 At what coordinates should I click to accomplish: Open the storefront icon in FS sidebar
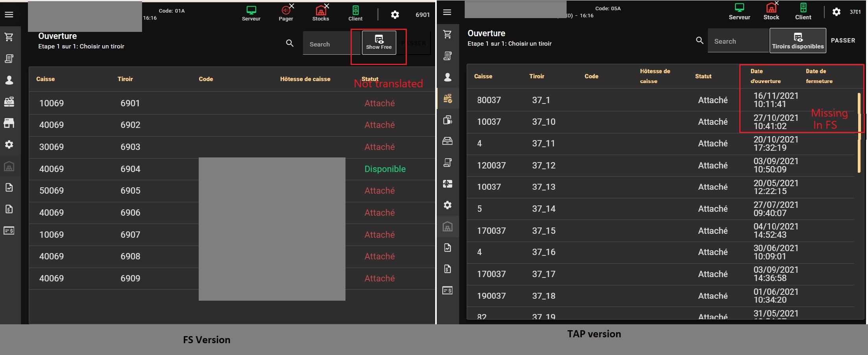(9, 123)
